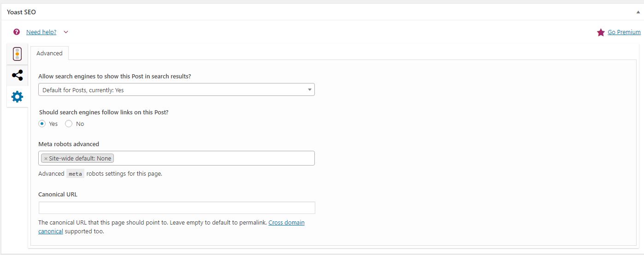The height and width of the screenshot is (255, 644).
Task: Open the search results visibility dropdown
Action: pos(176,90)
